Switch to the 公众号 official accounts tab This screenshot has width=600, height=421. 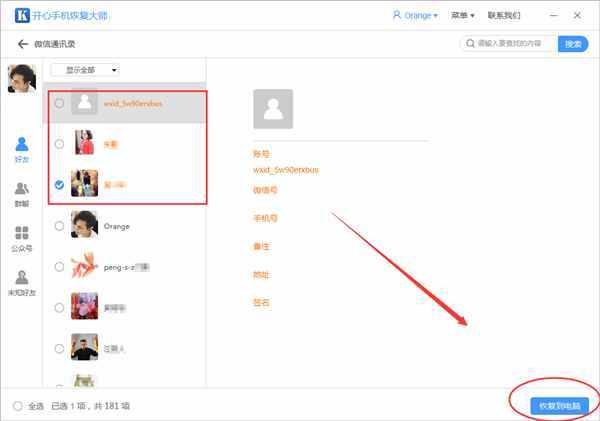pos(22,239)
